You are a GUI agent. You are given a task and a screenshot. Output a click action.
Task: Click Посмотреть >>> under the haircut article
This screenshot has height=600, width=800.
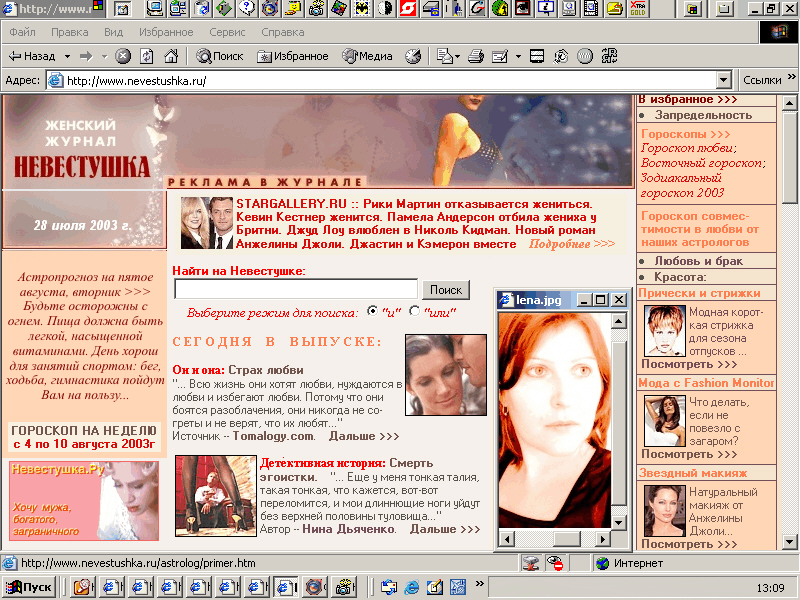coord(689,364)
